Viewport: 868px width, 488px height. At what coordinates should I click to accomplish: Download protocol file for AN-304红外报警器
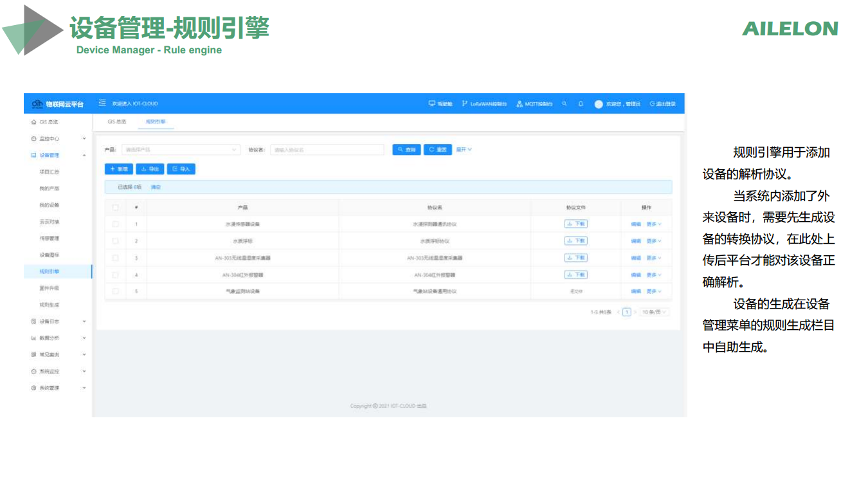[x=575, y=275]
